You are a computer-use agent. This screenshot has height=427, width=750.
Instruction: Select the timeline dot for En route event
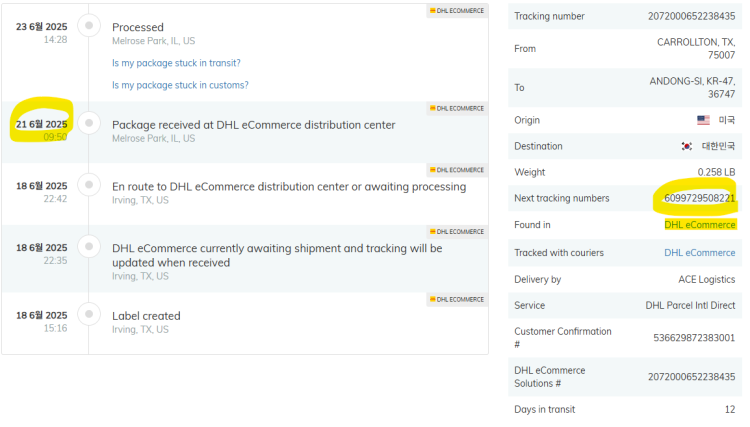(x=89, y=185)
